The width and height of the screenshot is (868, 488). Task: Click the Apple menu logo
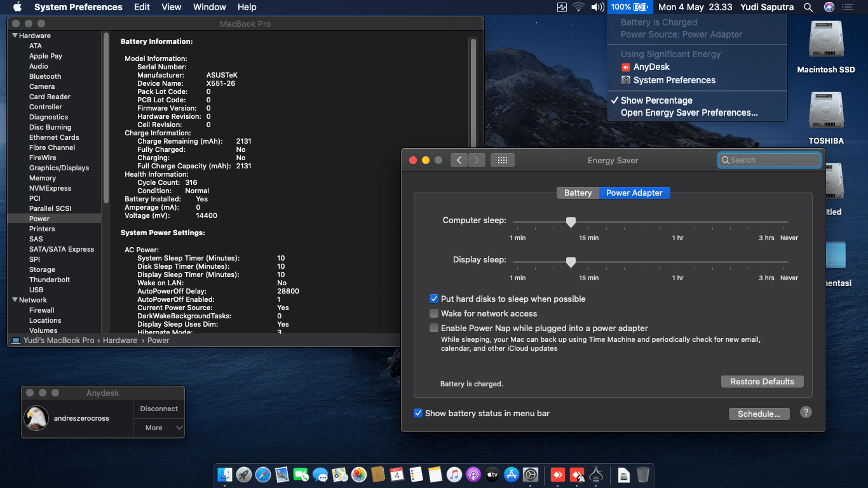pos(17,7)
